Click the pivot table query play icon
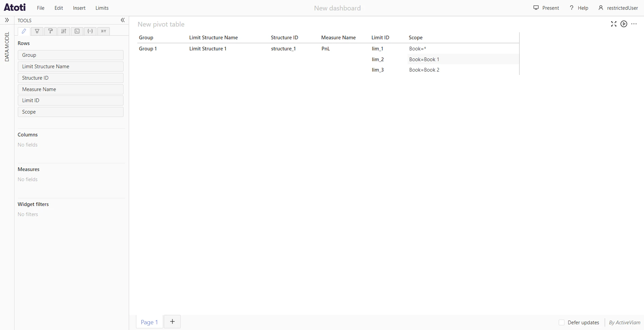Screen dimensions: 644x330 [x=624, y=24]
